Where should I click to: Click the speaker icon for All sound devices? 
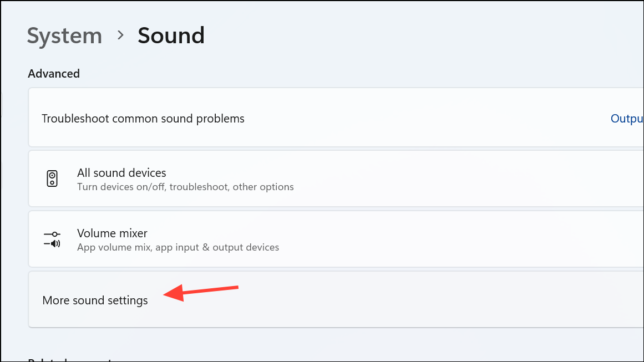[x=52, y=179]
